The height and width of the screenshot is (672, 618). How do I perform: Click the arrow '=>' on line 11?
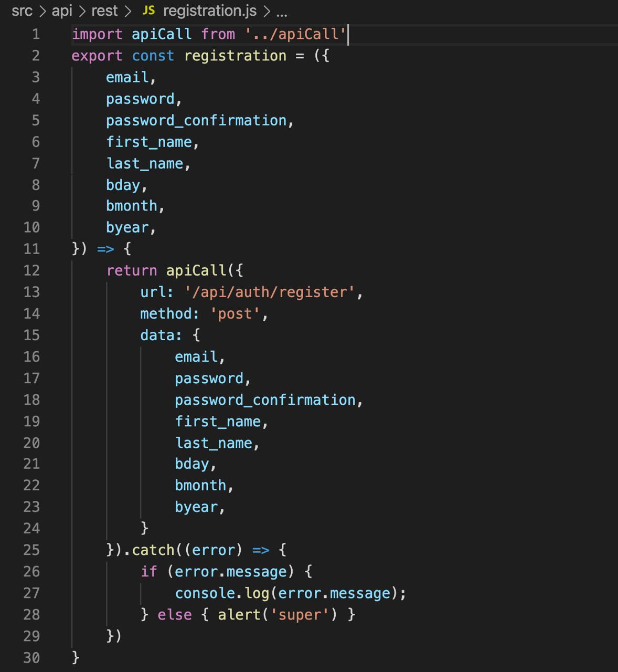click(x=105, y=249)
